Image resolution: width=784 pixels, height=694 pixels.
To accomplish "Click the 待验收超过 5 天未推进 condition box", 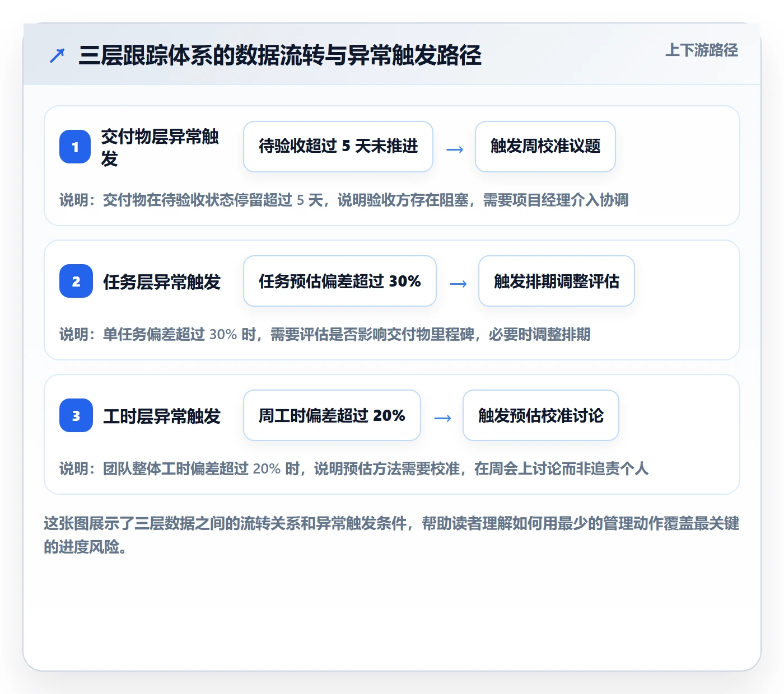I will (x=338, y=147).
